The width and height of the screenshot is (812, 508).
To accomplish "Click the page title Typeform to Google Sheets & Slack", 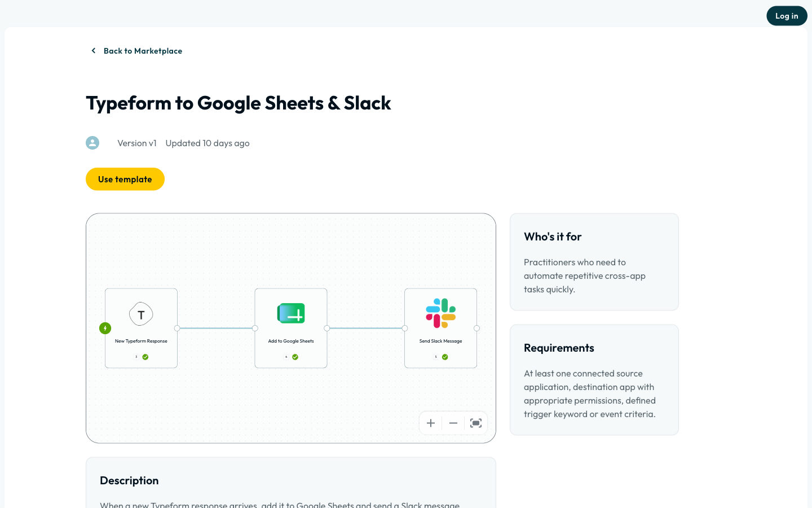I will click(x=239, y=103).
